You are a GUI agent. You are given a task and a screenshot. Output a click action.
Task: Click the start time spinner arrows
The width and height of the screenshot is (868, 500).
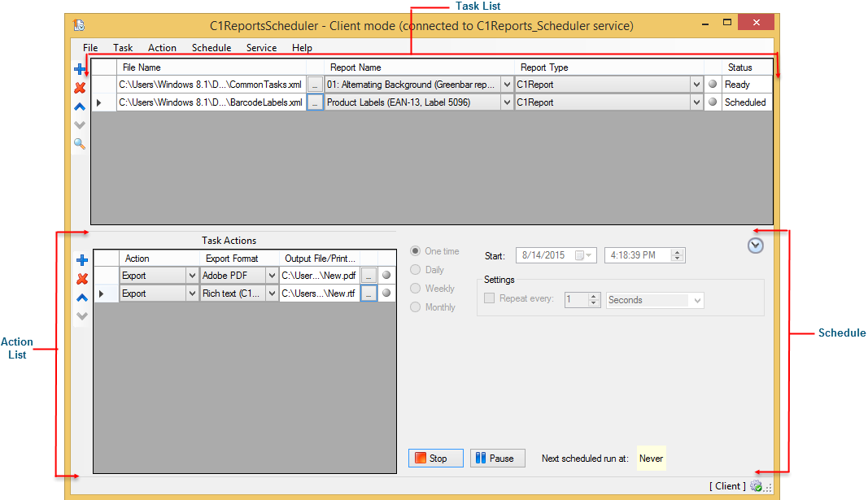677,255
